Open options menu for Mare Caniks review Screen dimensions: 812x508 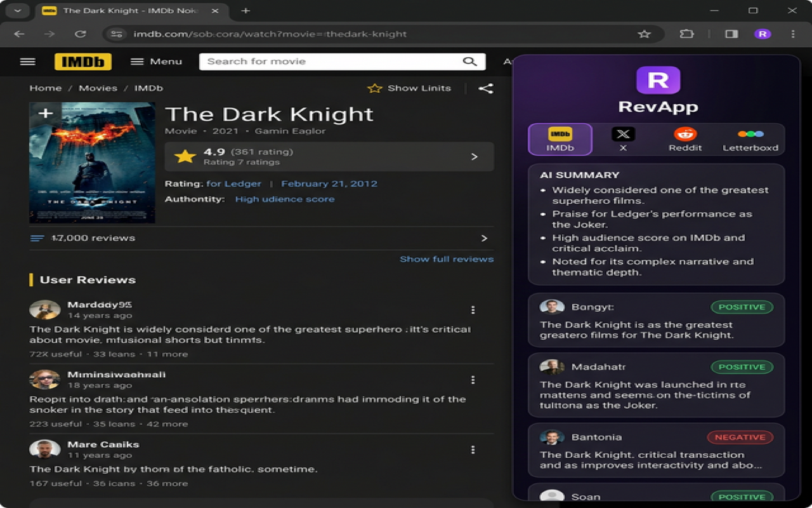coord(473,450)
